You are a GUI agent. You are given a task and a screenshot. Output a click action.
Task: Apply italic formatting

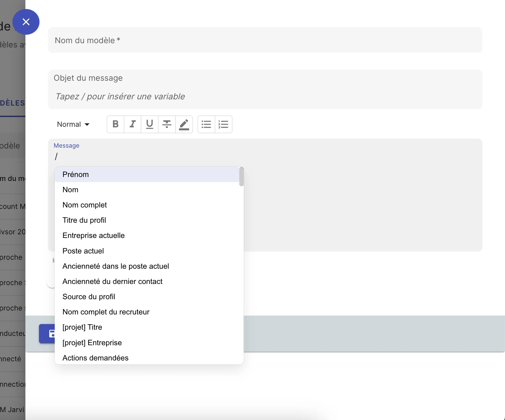click(x=132, y=124)
